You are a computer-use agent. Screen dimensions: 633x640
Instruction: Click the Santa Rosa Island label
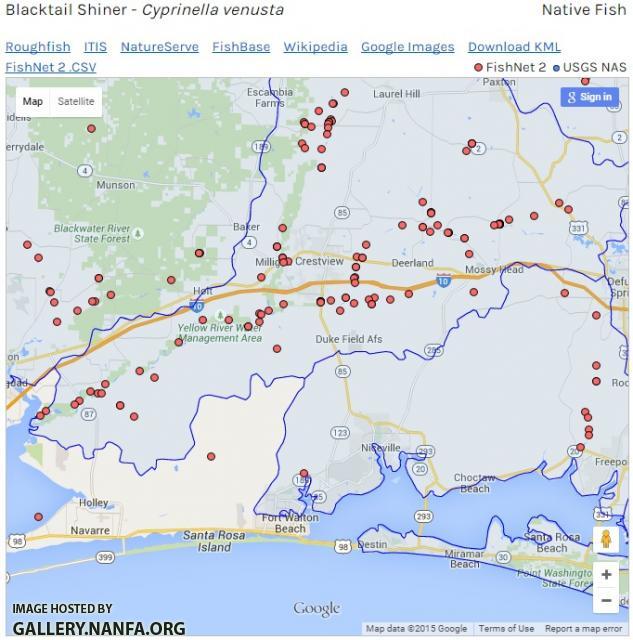(214, 541)
